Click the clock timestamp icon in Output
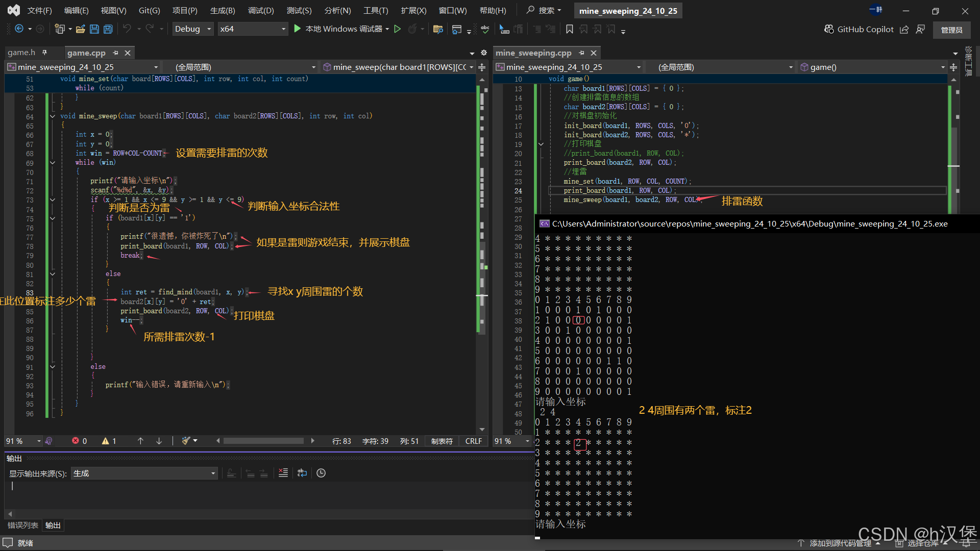Viewport: 980px width, 551px height. pyautogui.click(x=321, y=473)
